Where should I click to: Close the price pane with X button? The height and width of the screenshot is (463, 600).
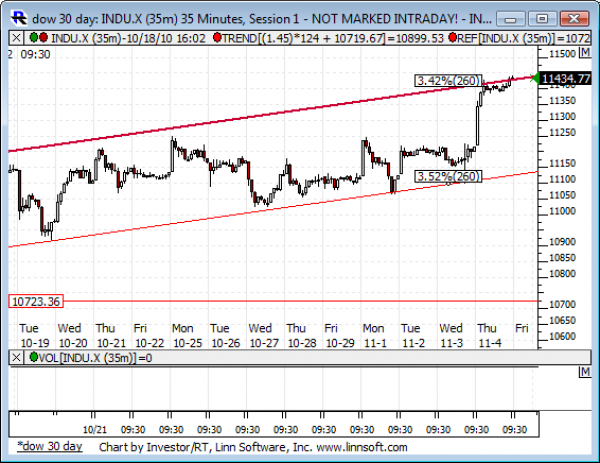(x=16, y=38)
